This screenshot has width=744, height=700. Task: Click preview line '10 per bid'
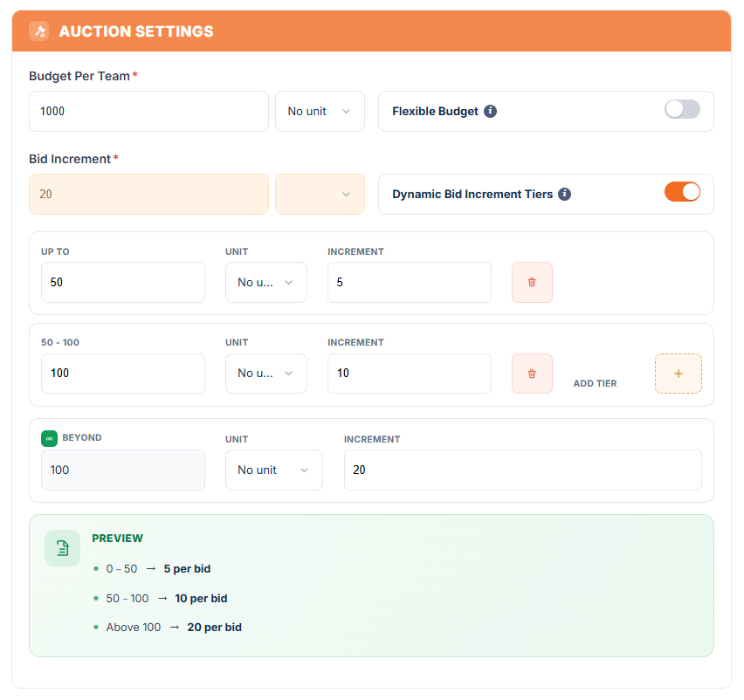201,599
